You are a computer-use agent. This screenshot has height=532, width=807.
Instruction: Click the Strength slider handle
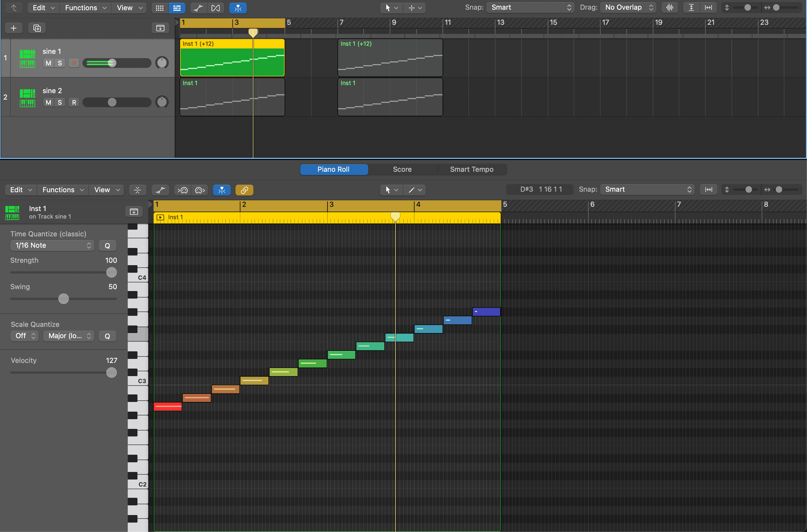(x=111, y=273)
